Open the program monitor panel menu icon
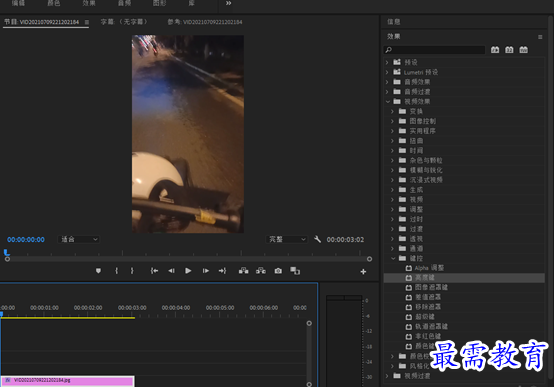The image size is (554, 387). pos(87,22)
